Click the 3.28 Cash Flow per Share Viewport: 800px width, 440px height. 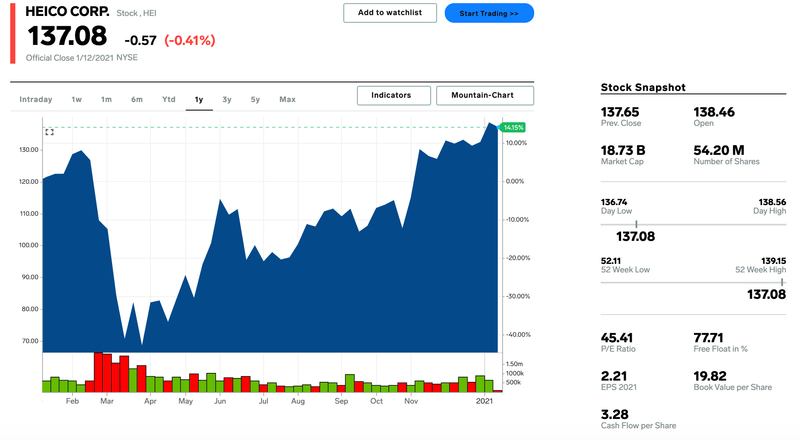coord(614,414)
